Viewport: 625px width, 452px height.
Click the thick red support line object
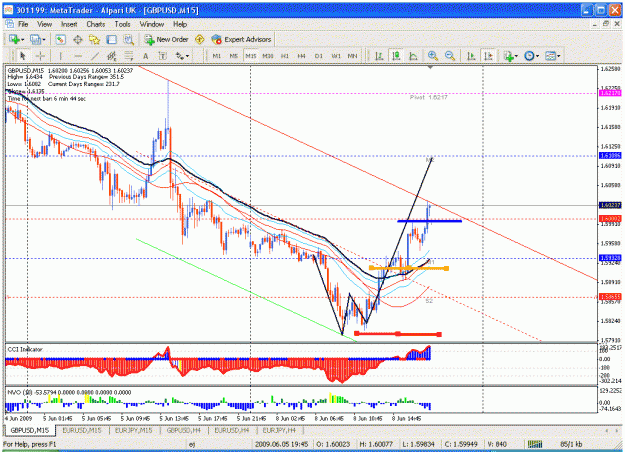pos(398,334)
